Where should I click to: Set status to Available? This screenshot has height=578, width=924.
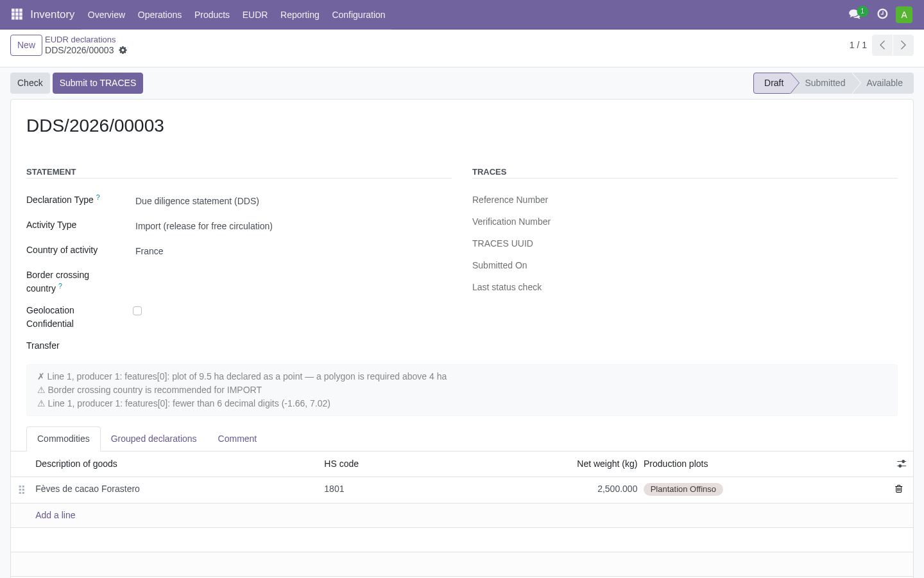(884, 83)
